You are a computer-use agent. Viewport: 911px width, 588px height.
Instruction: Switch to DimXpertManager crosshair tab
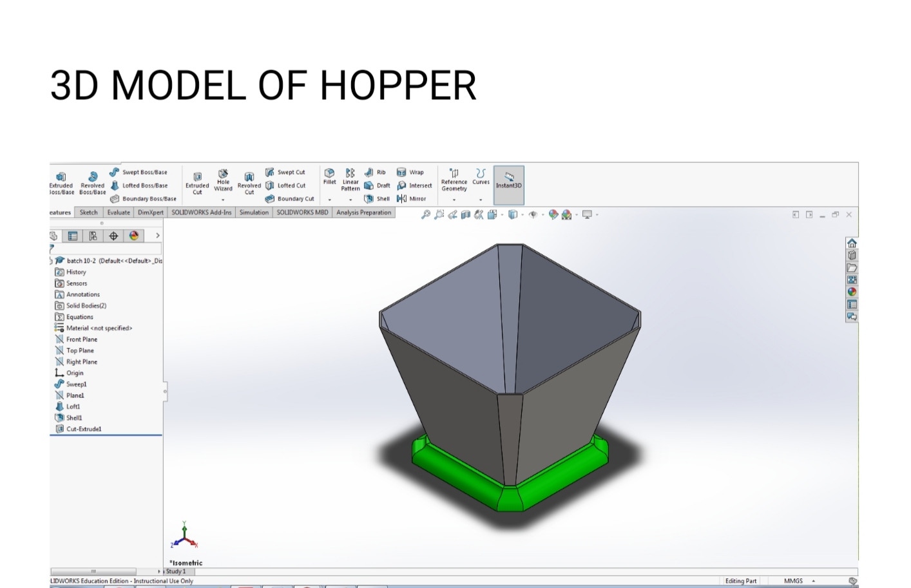point(113,236)
